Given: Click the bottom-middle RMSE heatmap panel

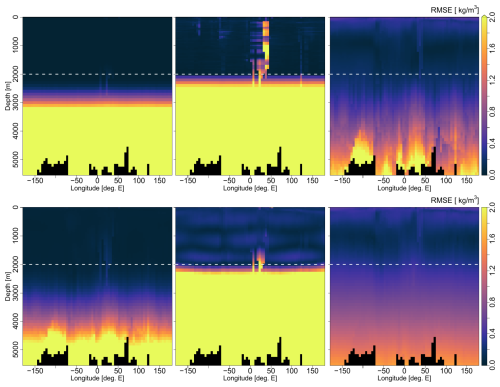Looking at the screenshot, I should point(250,286).
